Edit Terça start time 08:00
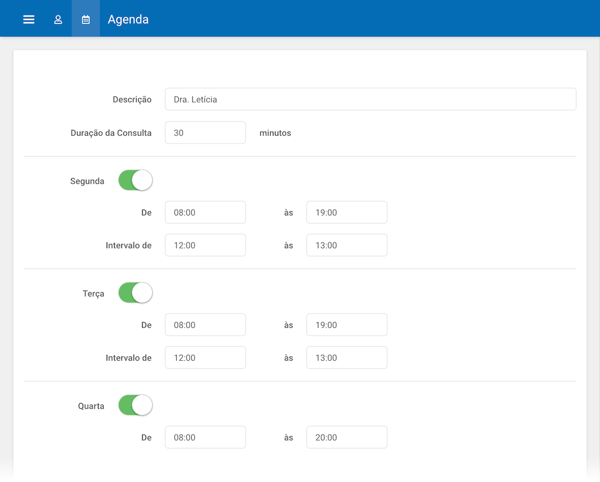Viewport: 600px width, 482px height. tap(205, 325)
